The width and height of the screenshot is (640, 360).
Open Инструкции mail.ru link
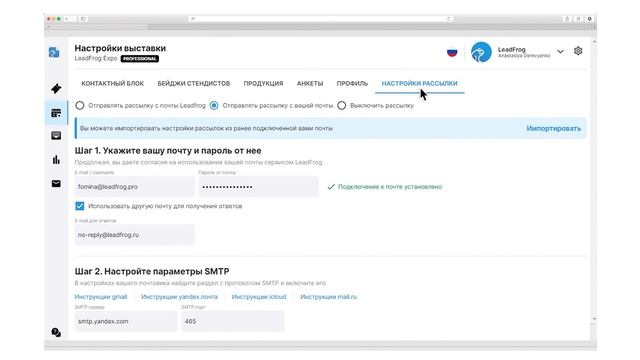click(x=329, y=297)
